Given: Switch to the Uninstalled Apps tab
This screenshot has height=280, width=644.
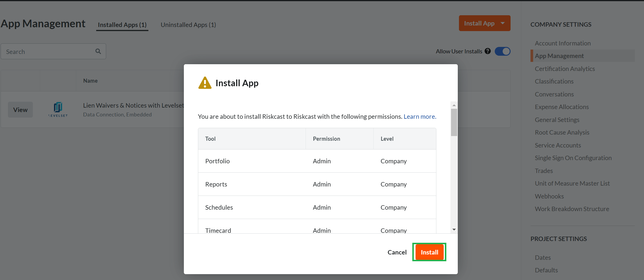Looking at the screenshot, I should (188, 25).
